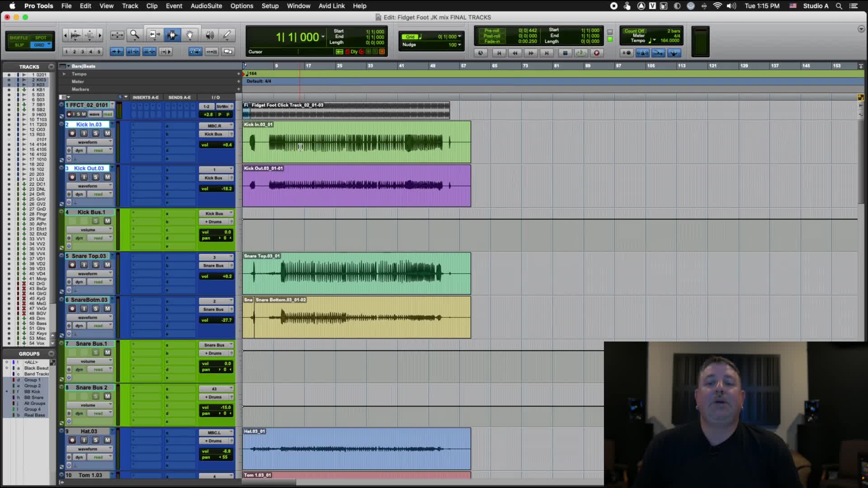Viewport: 868px width, 488px height.
Task: Open the AudioSuite menu
Action: 206,6
